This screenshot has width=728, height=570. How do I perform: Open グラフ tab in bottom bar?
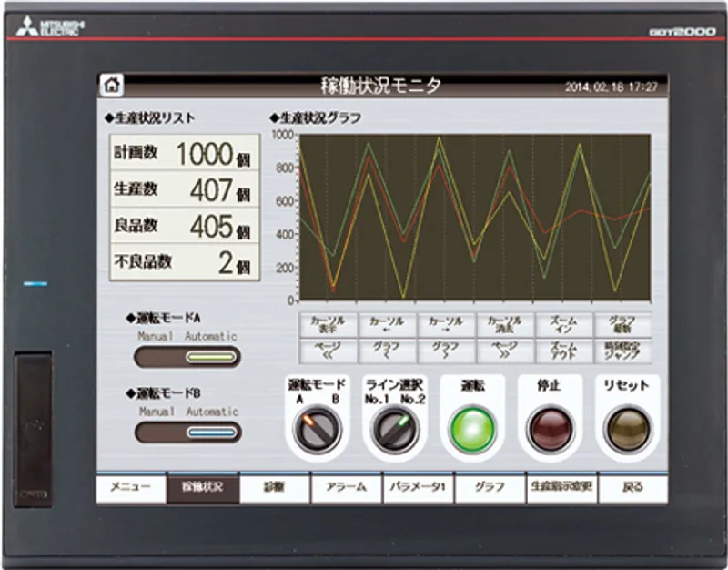click(490, 487)
